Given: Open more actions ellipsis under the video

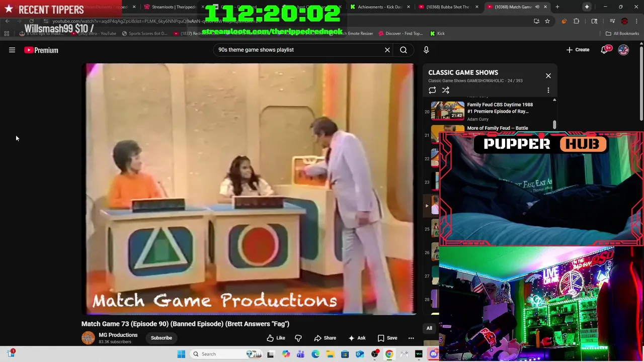Looking at the screenshot, I should pos(411,338).
